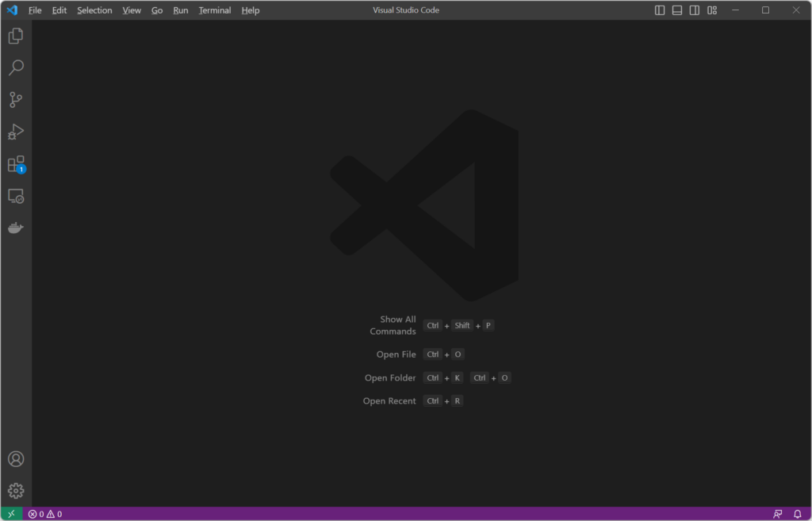This screenshot has height=521, width=812.
Task: Open the View menu
Action: 132,10
